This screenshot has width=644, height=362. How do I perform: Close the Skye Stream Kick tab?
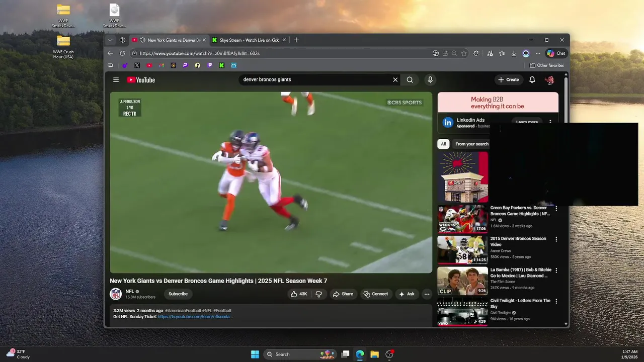(x=284, y=40)
